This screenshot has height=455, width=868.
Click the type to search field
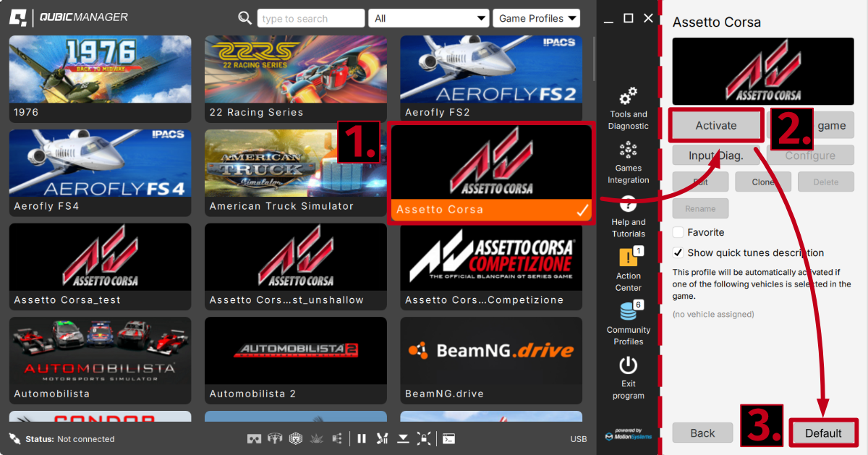pos(310,18)
